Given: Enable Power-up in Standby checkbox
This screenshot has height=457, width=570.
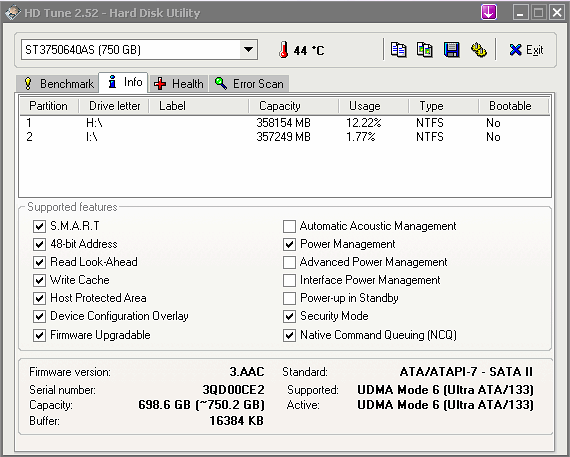Looking at the screenshot, I should click(x=289, y=298).
